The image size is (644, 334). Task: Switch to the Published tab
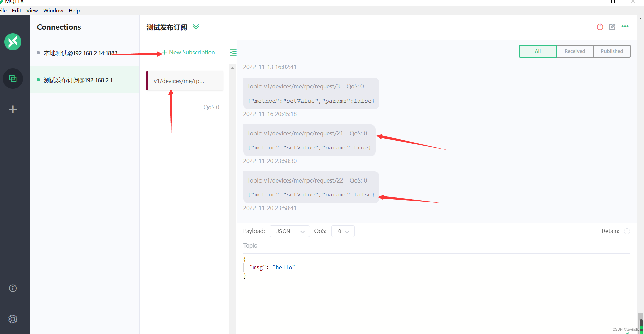pyautogui.click(x=612, y=51)
